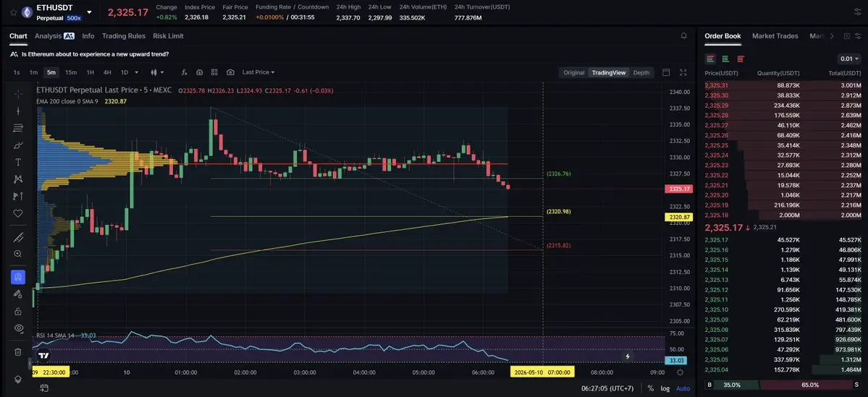Open the Last Price dropdown
Viewport: 868px width, 397px height.
(258, 72)
